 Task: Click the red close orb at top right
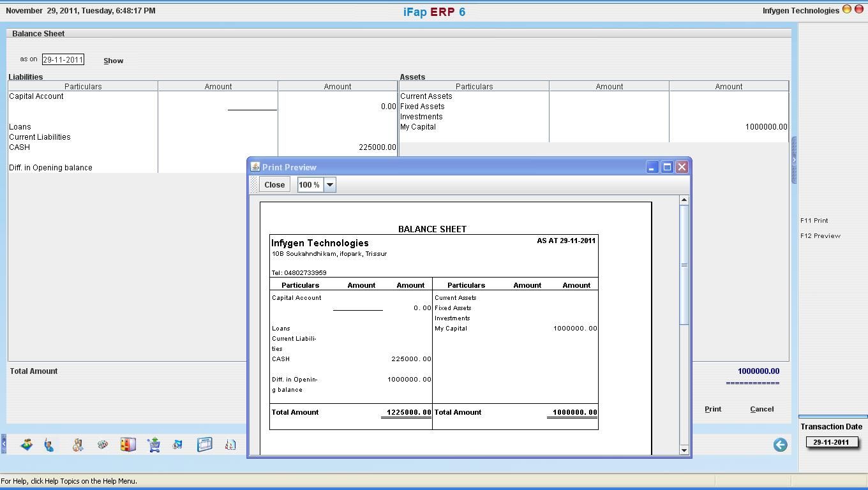[x=858, y=10]
